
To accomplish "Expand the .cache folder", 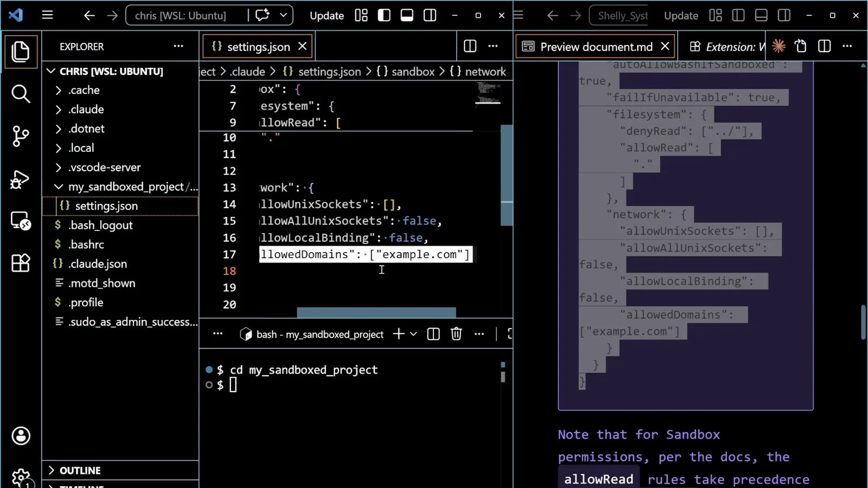I will click(120, 90).
